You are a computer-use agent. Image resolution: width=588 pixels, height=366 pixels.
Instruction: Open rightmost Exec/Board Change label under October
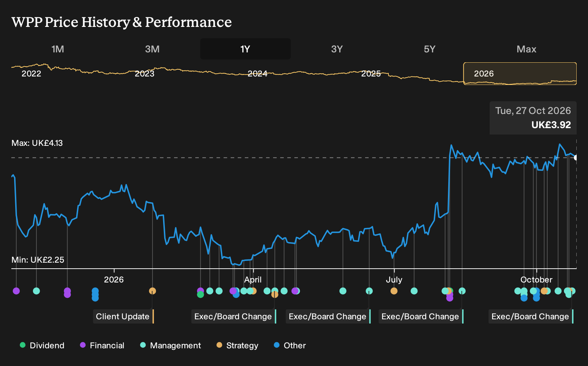click(531, 316)
